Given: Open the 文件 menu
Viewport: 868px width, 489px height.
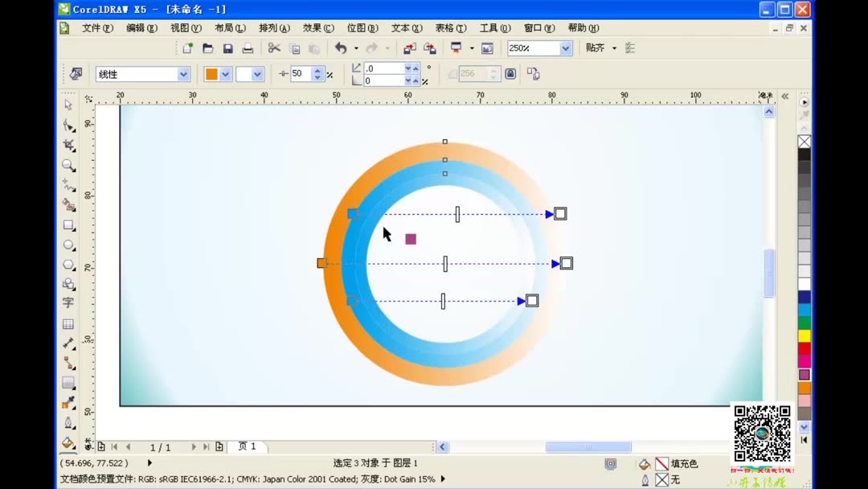Looking at the screenshot, I should click(x=96, y=27).
